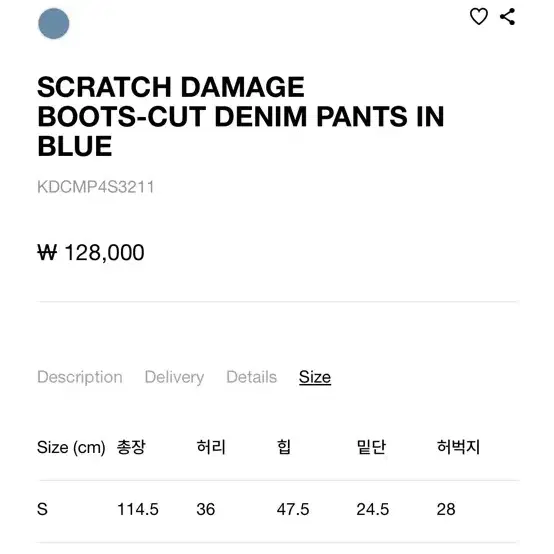Click the product title SCRATCH DAMAGE BOOTS-CUT

tap(241, 117)
